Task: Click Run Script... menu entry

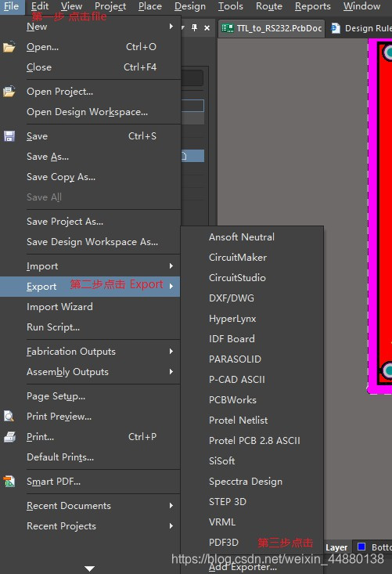Action: [90, 327]
